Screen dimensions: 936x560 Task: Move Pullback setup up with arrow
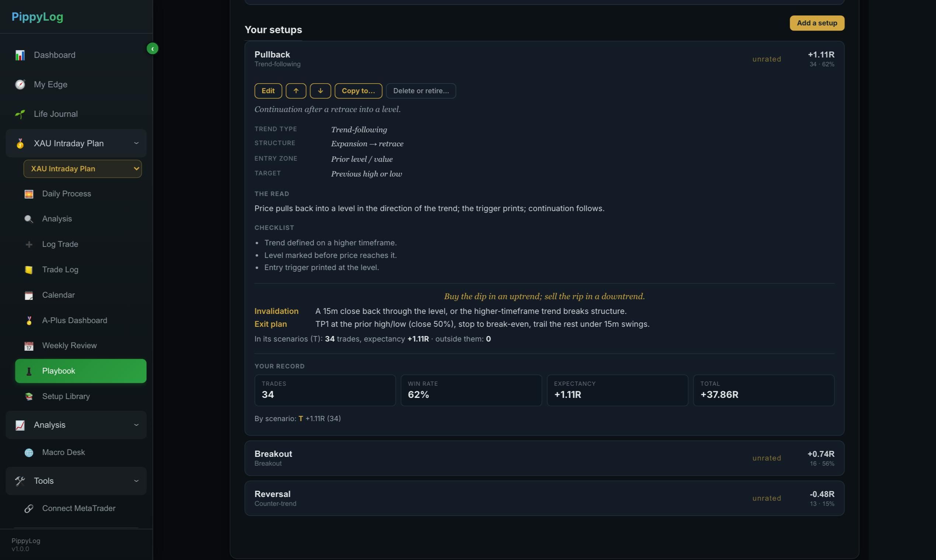coord(296,91)
